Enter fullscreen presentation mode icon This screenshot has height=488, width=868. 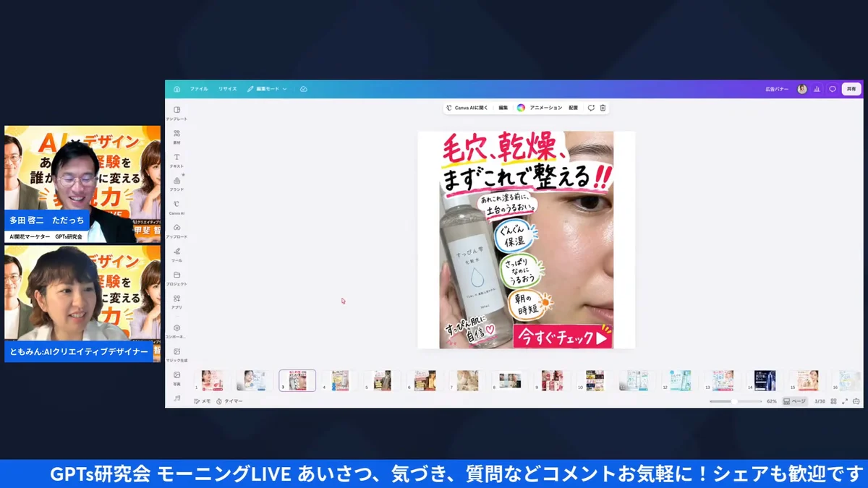pos(844,401)
